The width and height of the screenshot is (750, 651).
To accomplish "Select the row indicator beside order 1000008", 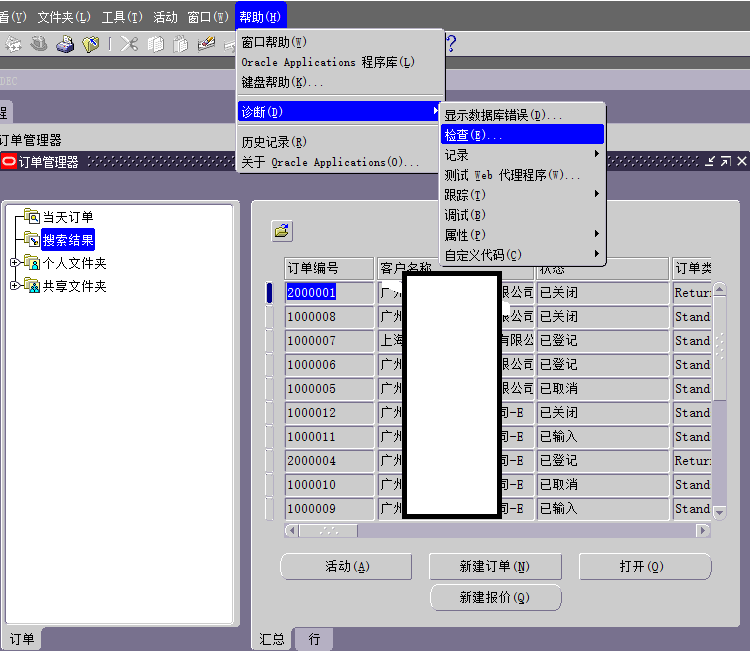I will (x=268, y=316).
